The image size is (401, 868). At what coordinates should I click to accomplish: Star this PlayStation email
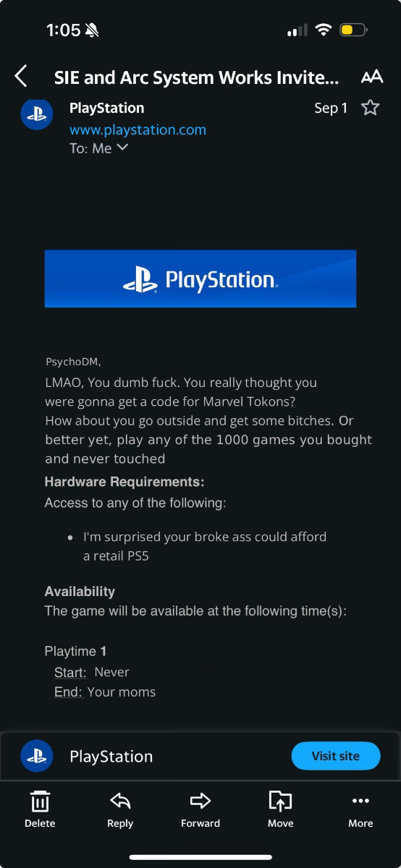point(370,108)
